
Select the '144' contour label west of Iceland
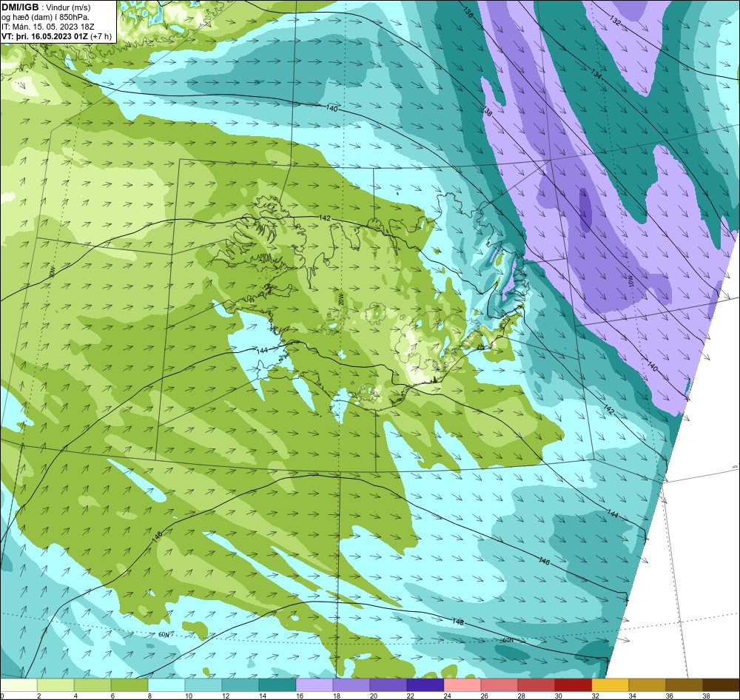[263, 350]
